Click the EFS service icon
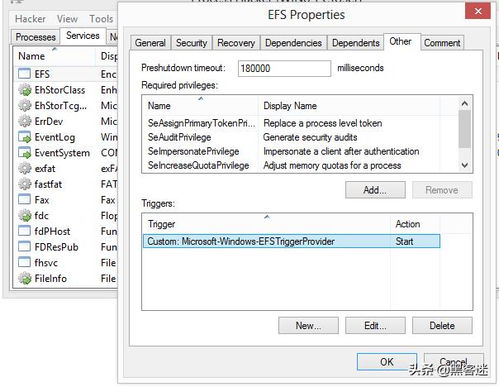 pos(24,74)
